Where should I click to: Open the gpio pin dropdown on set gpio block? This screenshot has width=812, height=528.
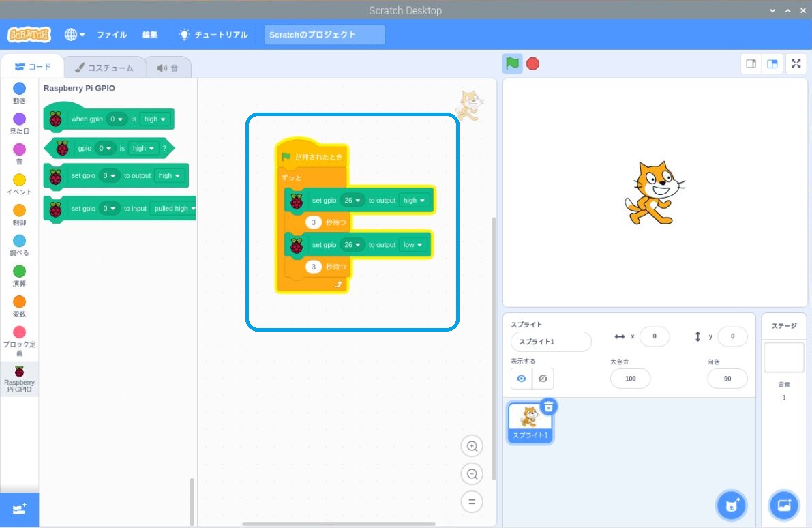point(109,175)
